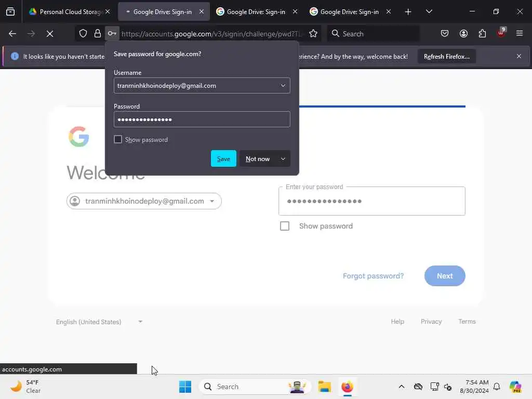Click the password key icon in address bar
This screenshot has height=399, width=532.
coord(112,34)
